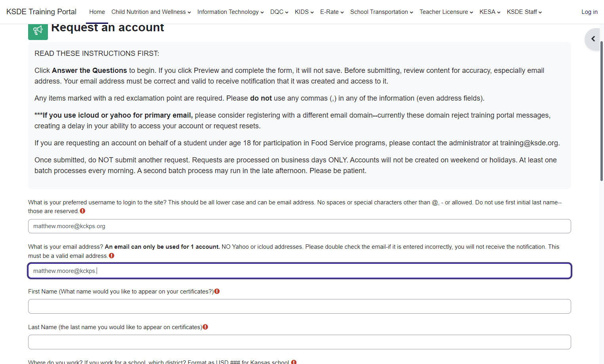Click the required icon after First Name

217,292
